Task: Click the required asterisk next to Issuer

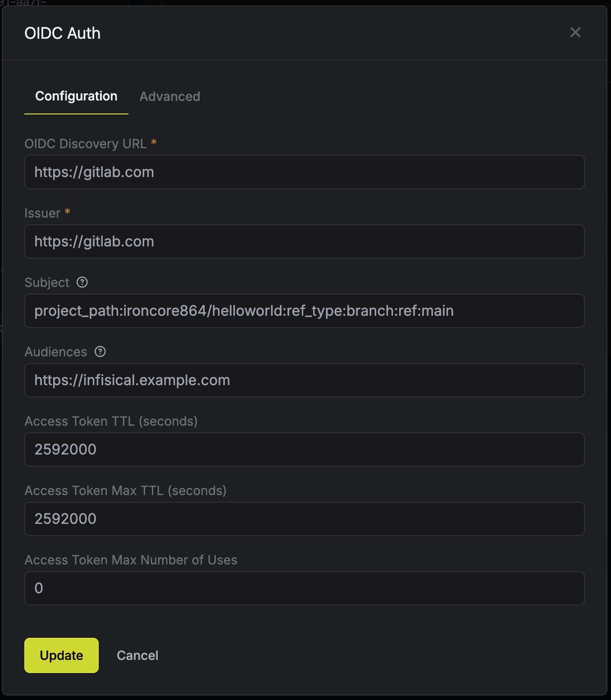Action: pos(67,212)
